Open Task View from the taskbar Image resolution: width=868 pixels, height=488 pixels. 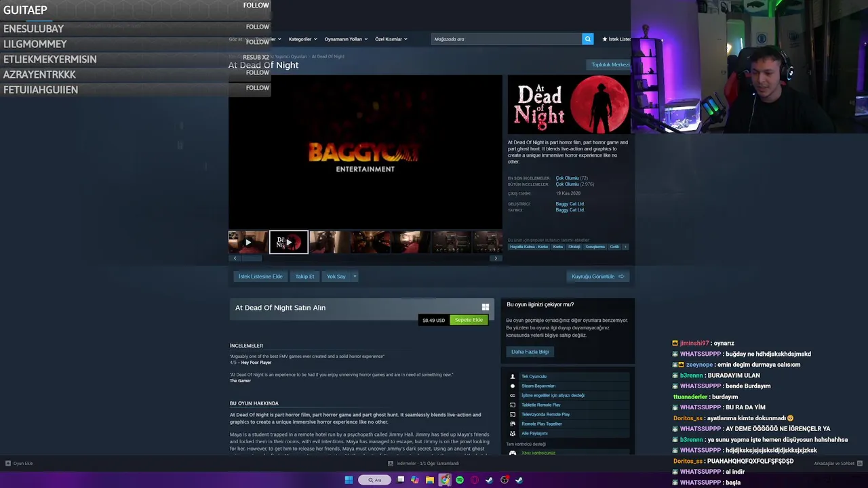coord(401,480)
